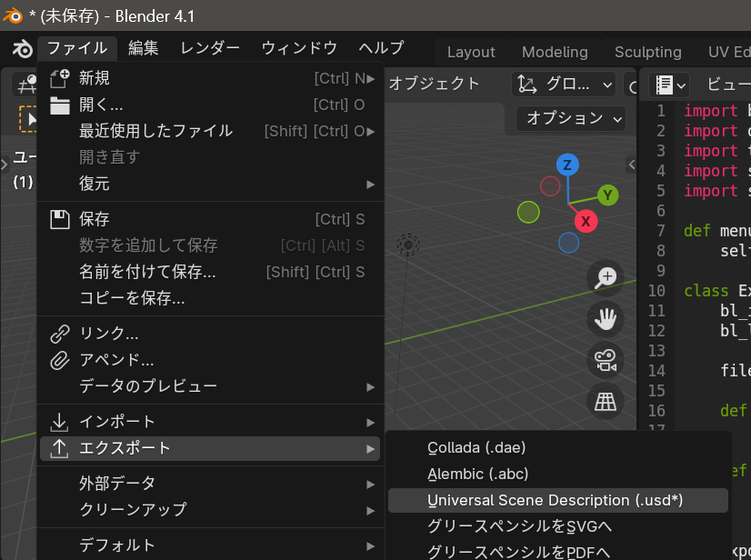This screenshot has width=751, height=560.
Task: Toggle the camera view icon
Action: (606, 361)
